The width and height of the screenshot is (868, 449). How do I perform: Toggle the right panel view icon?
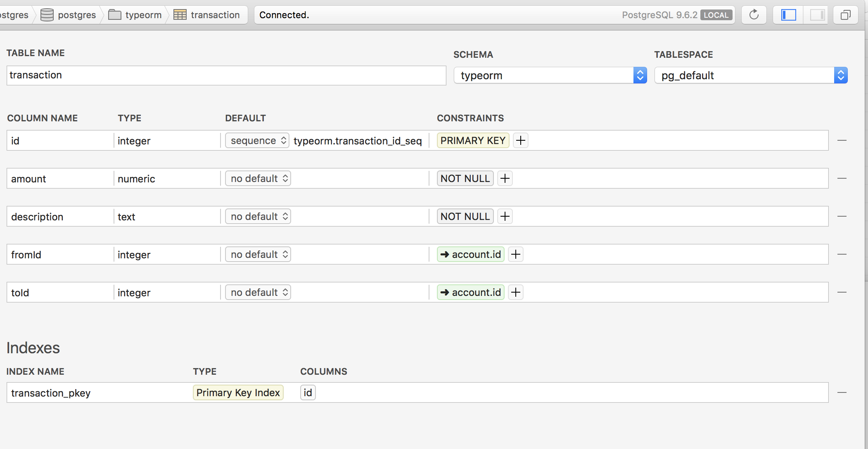817,14
